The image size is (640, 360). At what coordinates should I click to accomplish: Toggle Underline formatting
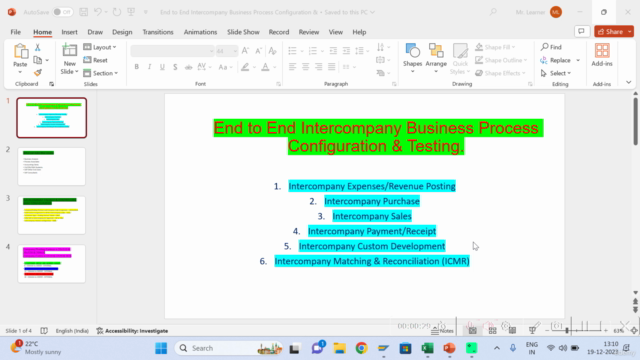[x=162, y=67]
